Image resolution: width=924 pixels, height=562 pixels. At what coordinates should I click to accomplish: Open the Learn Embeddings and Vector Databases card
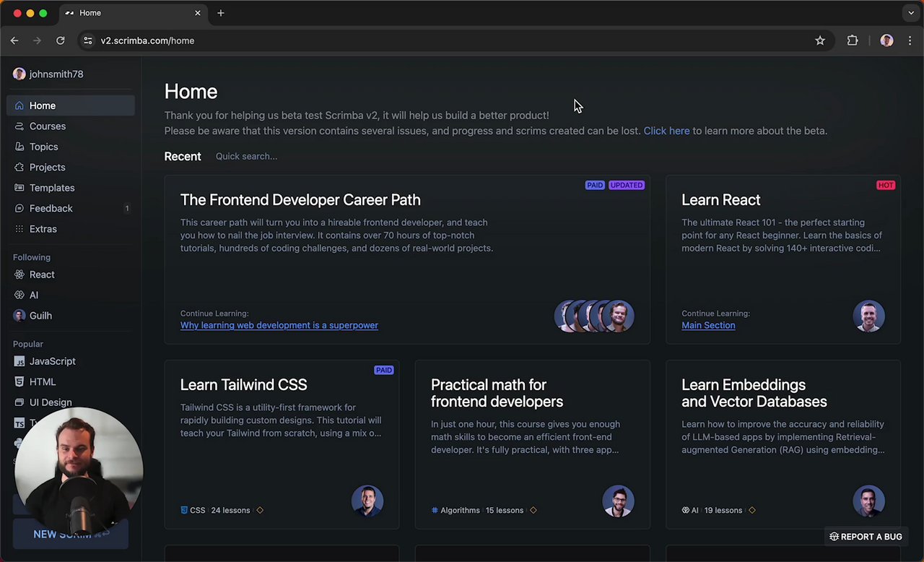(x=754, y=393)
